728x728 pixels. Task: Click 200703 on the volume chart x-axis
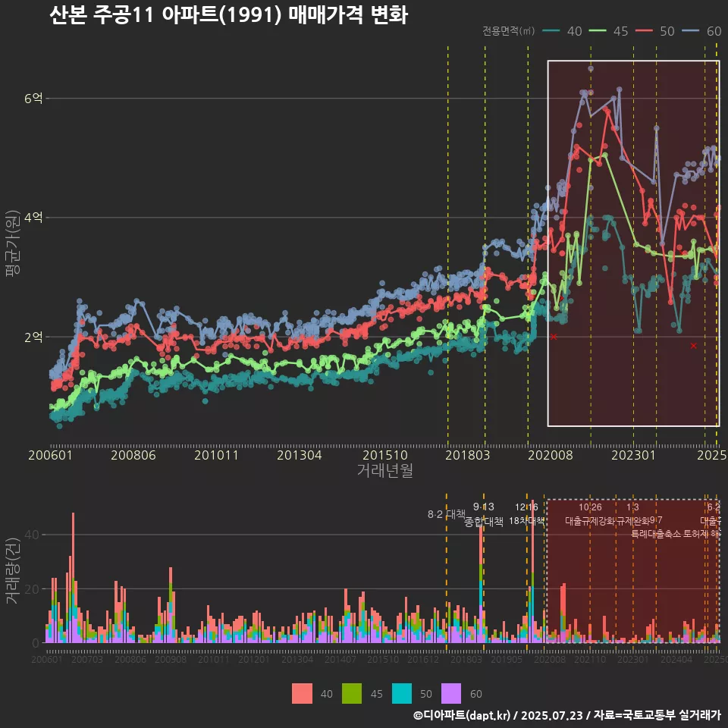pos(87,659)
